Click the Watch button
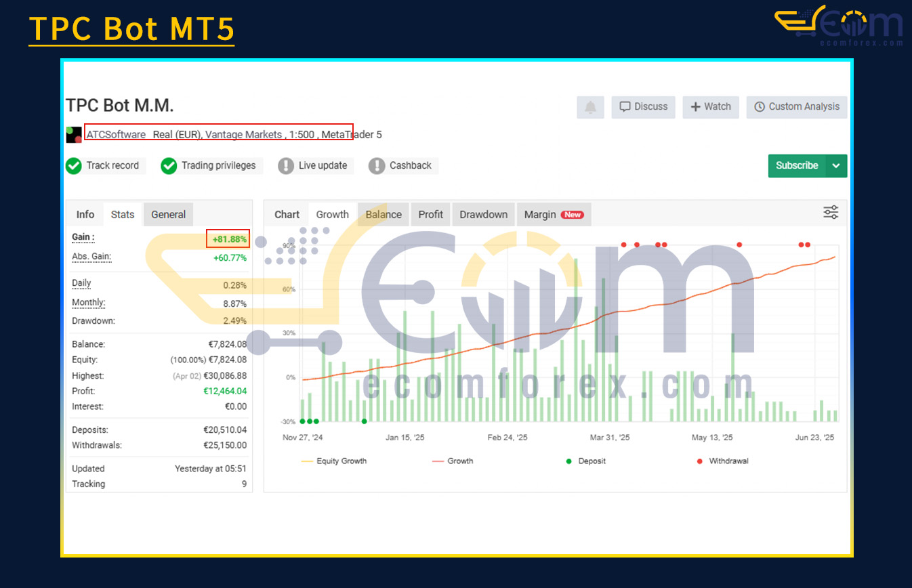 tap(711, 107)
